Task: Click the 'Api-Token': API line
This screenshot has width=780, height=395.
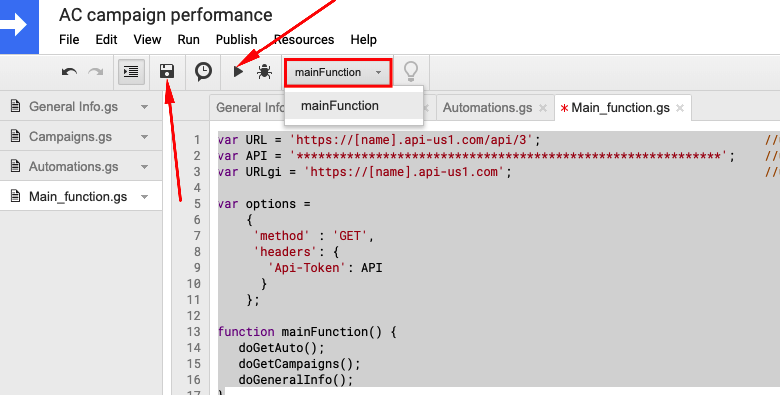Action: [325, 268]
